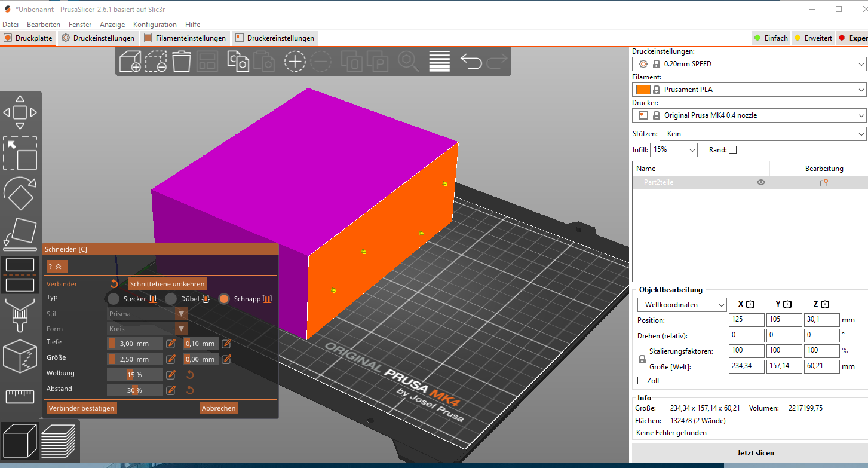Click the Delete all trash can icon
The height and width of the screenshot is (468, 868).
[182, 61]
